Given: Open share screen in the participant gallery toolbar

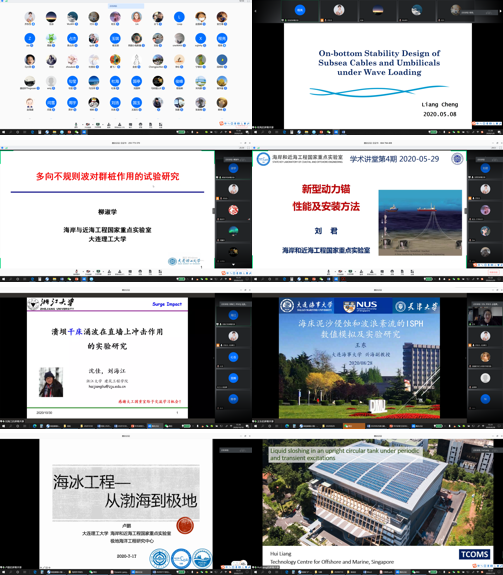Looking at the screenshot, I should click(98, 125).
